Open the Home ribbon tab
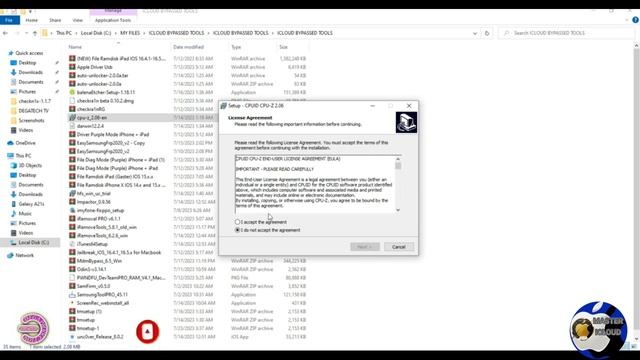This screenshot has width=640, height=360. [x=31, y=20]
